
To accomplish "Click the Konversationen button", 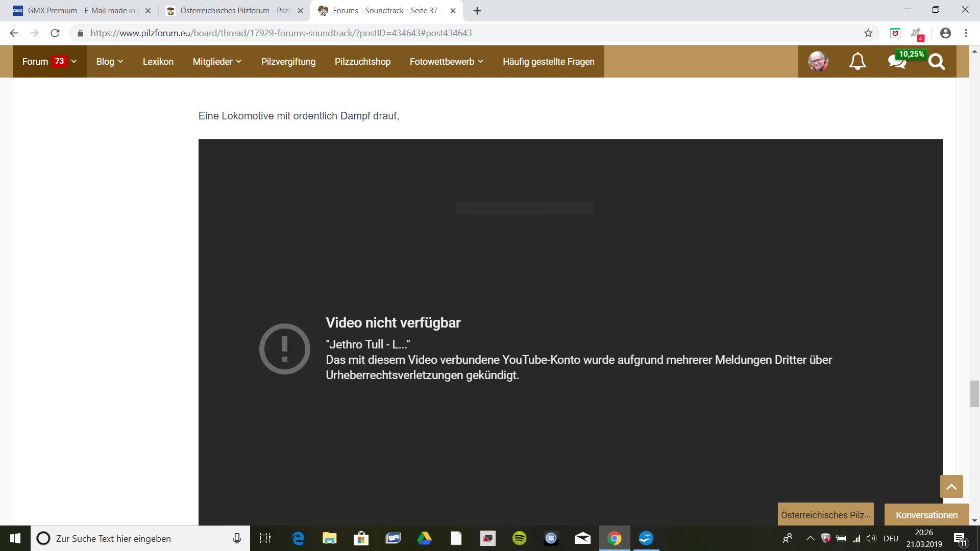I will (926, 515).
